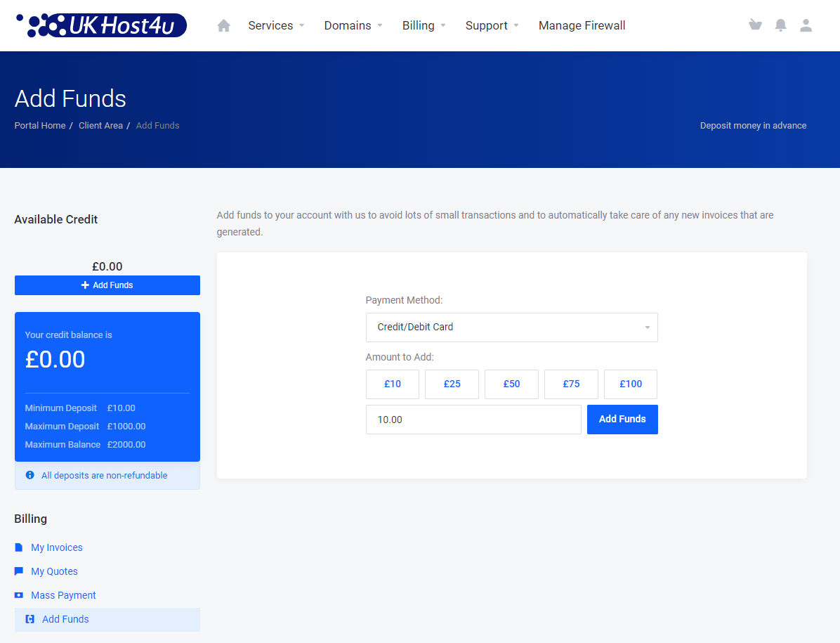Click the home icon in navbar
Image resolution: width=840 pixels, height=643 pixels.
pyautogui.click(x=223, y=25)
